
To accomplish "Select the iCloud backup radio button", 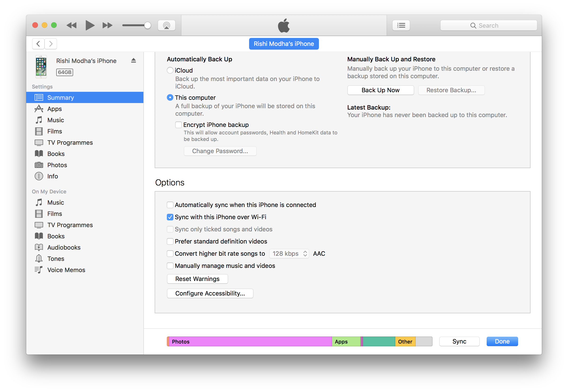I will 170,70.
